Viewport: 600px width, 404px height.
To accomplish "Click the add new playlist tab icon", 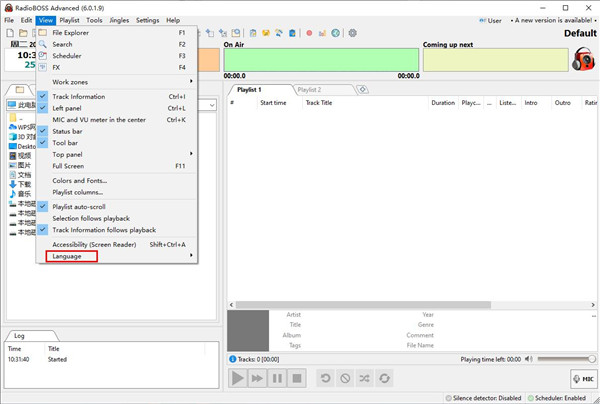I will [x=363, y=90].
